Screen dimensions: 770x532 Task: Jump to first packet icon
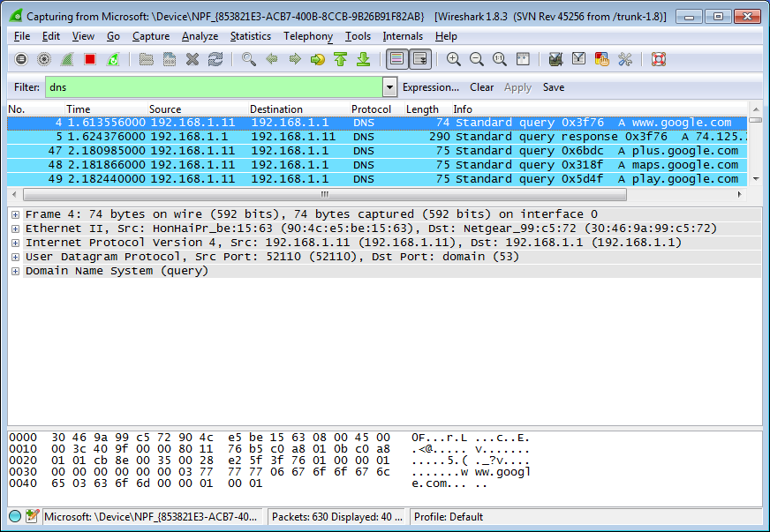(x=340, y=59)
